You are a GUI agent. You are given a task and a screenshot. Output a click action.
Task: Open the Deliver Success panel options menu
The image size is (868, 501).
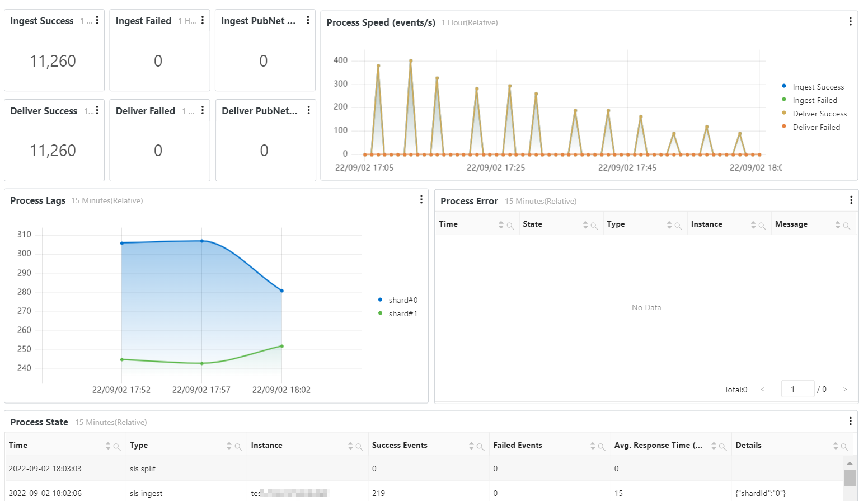click(97, 110)
